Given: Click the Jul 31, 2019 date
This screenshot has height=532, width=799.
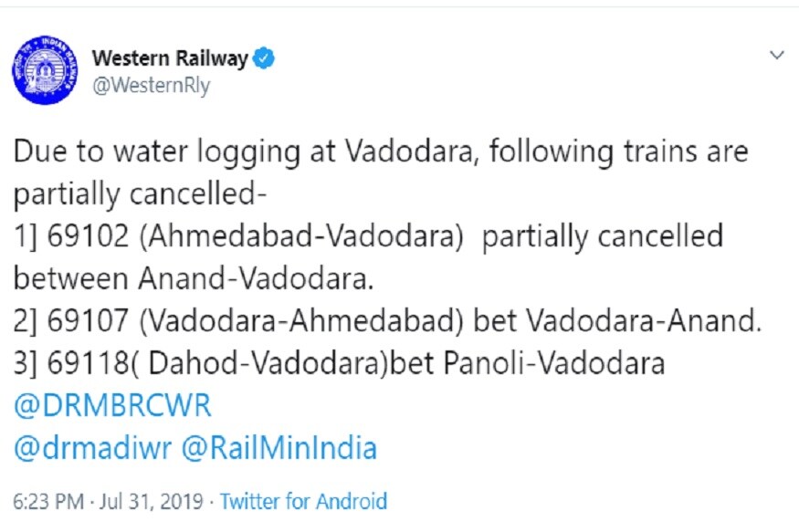Looking at the screenshot, I should click(x=152, y=502).
